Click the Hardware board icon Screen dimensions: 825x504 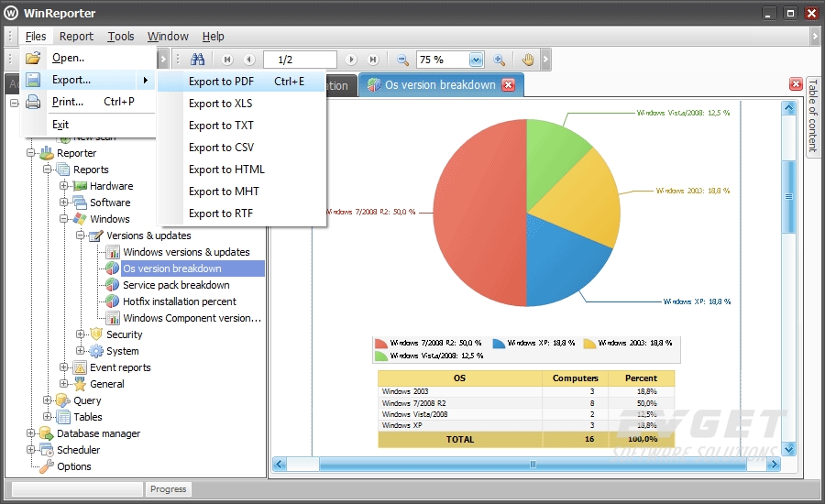80,186
